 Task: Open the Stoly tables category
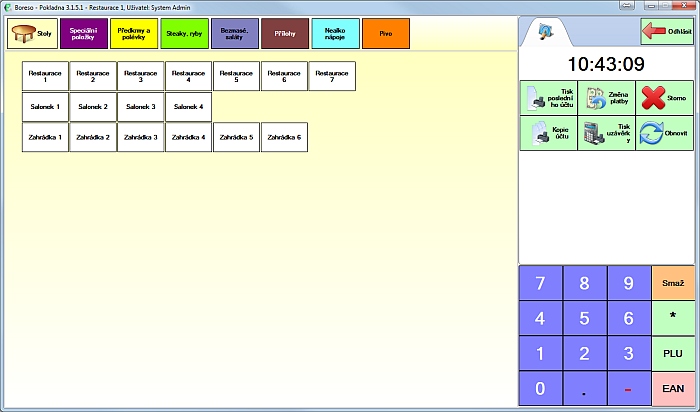pyautogui.click(x=32, y=34)
